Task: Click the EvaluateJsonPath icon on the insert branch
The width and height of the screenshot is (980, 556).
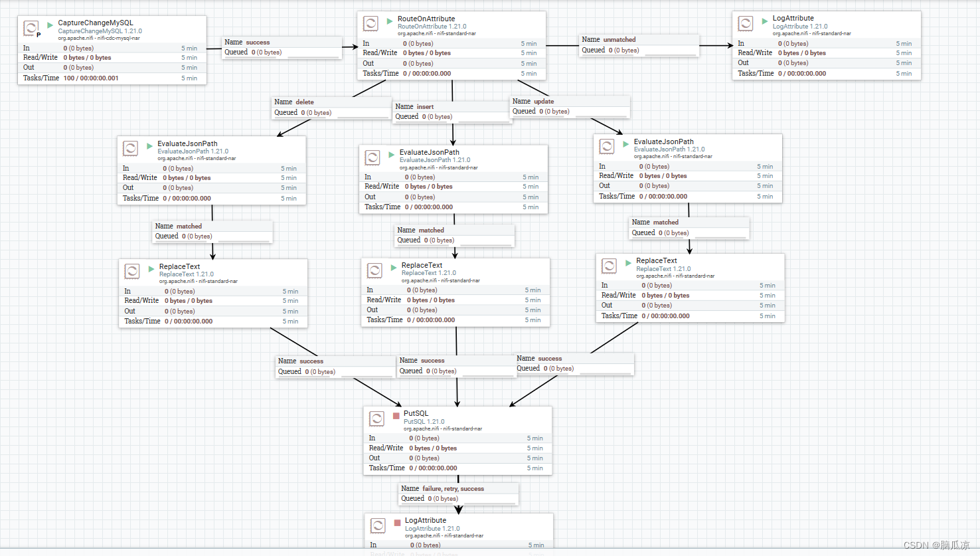Action: (x=372, y=157)
